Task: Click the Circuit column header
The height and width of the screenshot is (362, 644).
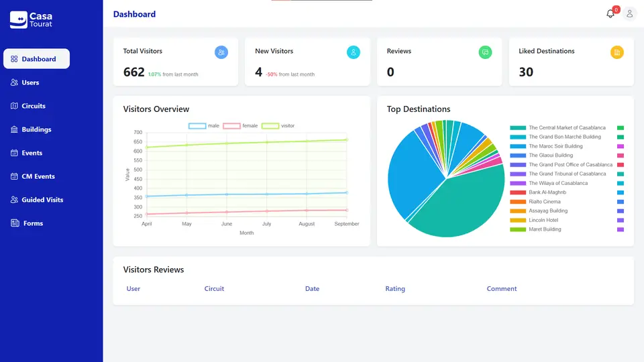Action: tap(214, 288)
